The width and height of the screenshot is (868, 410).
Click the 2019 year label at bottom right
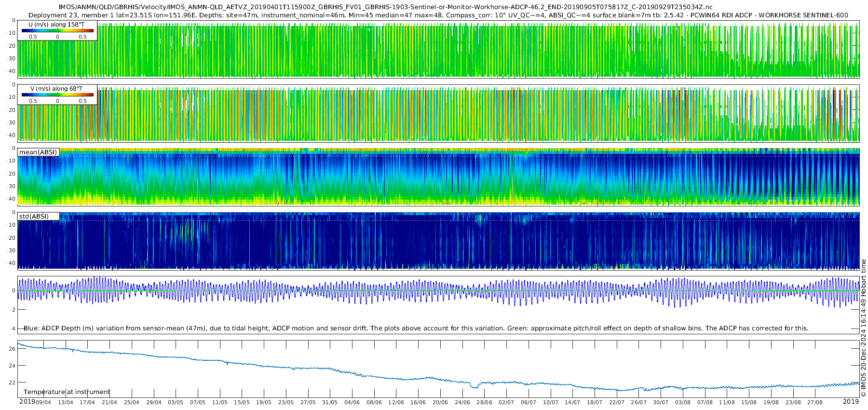pos(851,401)
